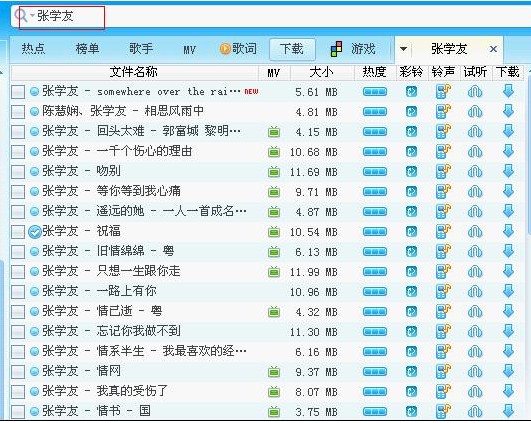
Task: Click the MV column header
Action: pos(273,72)
